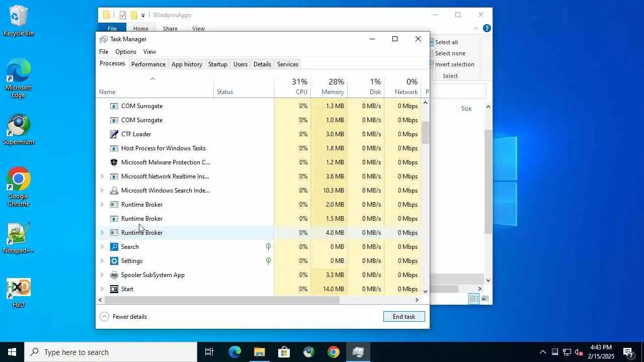
Task: Open the Options menu
Action: [126, 52]
